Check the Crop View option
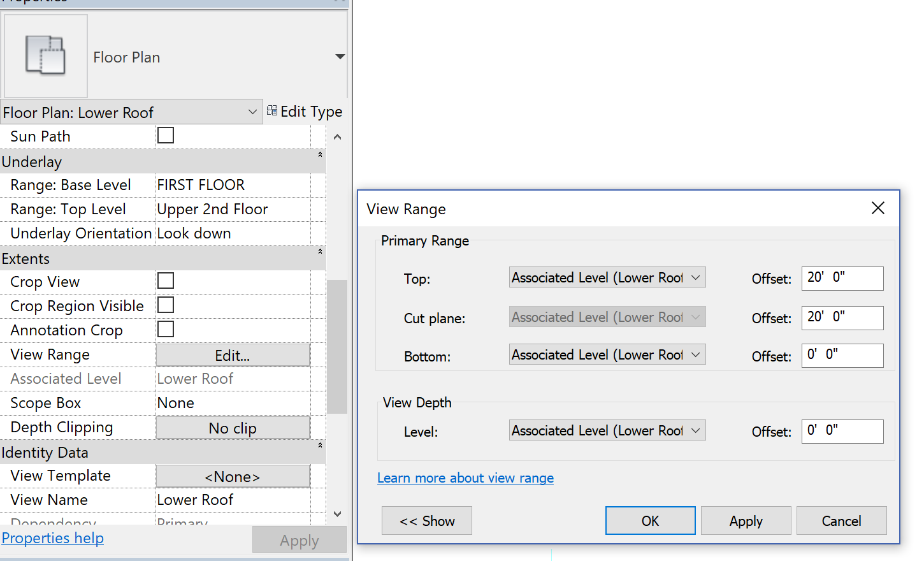Image resolution: width=924 pixels, height=561 pixels. tap(166, 281)
